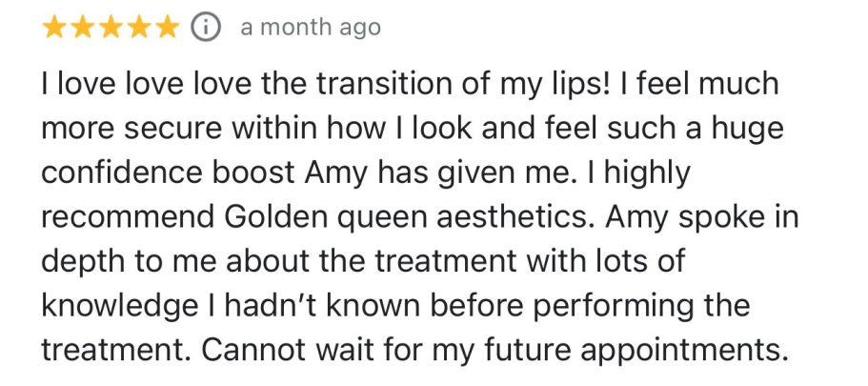Click the first yellow rating star
The width and height of the screenshot is (868, 386).
point(53,28)
